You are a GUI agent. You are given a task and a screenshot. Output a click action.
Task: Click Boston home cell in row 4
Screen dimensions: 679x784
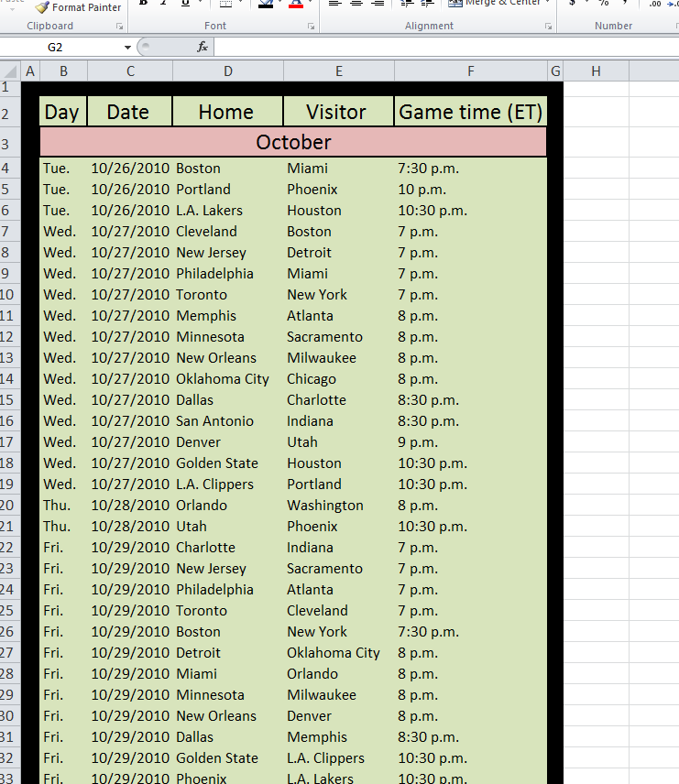[x=228, y=169]
